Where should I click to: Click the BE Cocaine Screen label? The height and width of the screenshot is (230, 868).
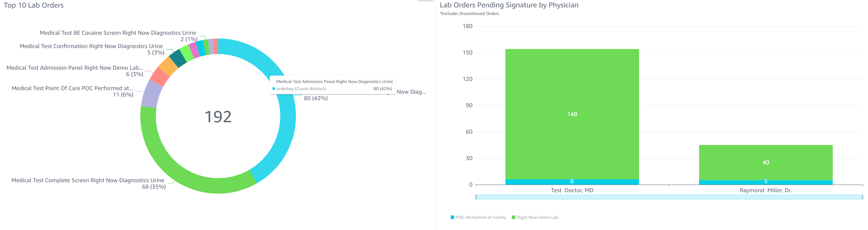(x=118, y=33)
